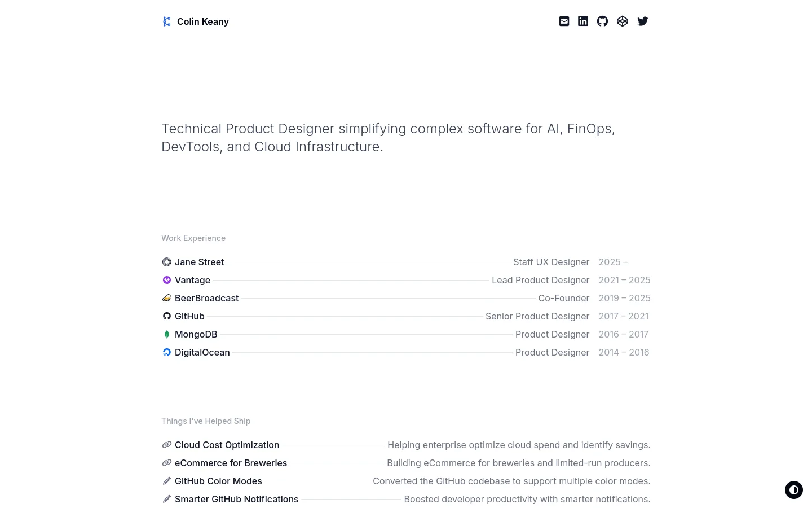Click the Colin Keany logo icon
This screenshot has width=812, height=508.
(166, 21)
